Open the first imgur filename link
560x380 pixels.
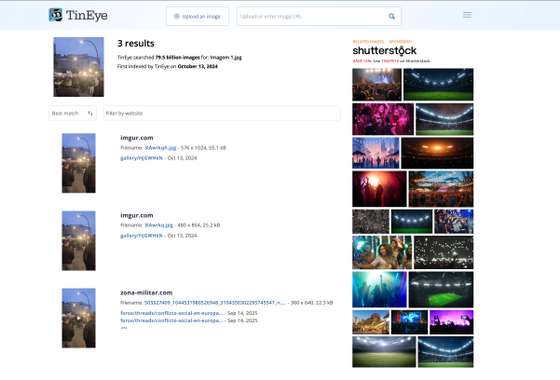(x=160, y=148)
